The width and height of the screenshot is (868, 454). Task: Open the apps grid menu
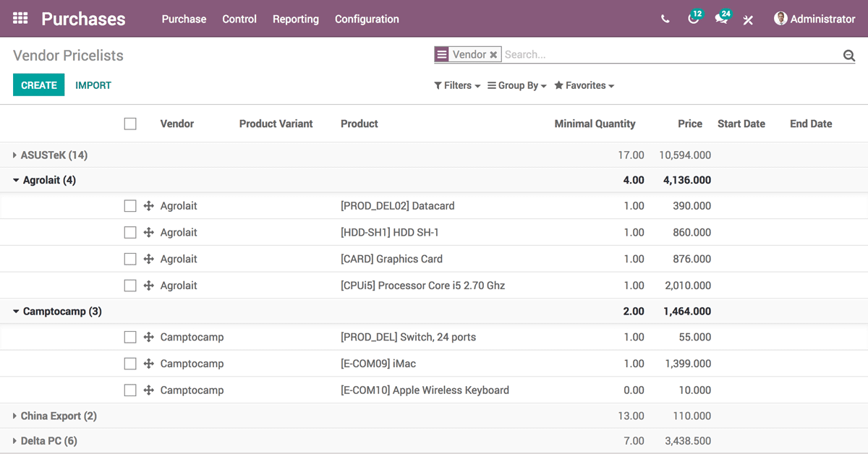[x=20, y=19]
